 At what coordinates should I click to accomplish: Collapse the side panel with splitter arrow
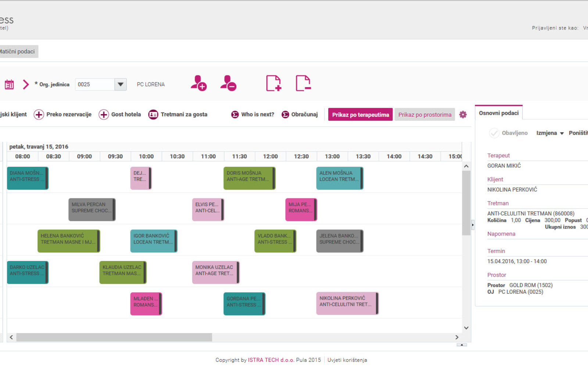(473, 224)
